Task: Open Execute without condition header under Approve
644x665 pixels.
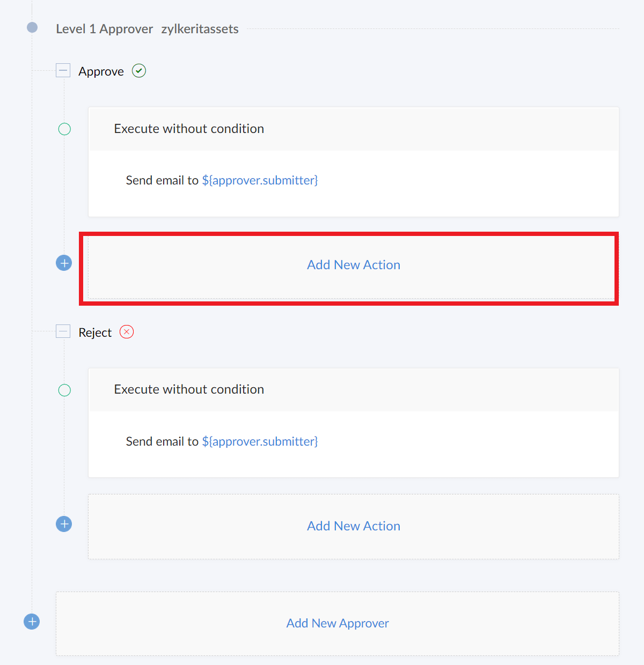Action: pos(189,129)
